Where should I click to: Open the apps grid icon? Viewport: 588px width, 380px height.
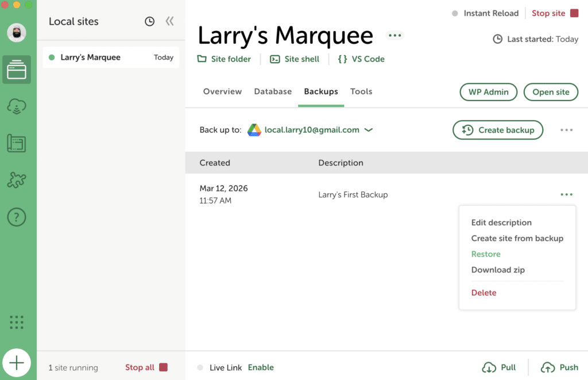(x=17, y=323)
